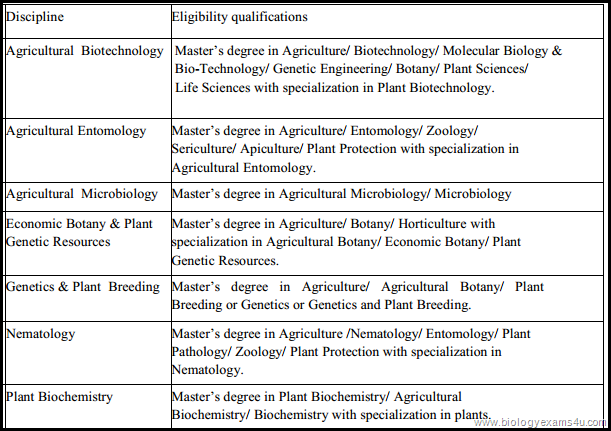Select the Agricultural Entomology discipline cell
This screenshot has width=611, height=431.
pos(76,131)
